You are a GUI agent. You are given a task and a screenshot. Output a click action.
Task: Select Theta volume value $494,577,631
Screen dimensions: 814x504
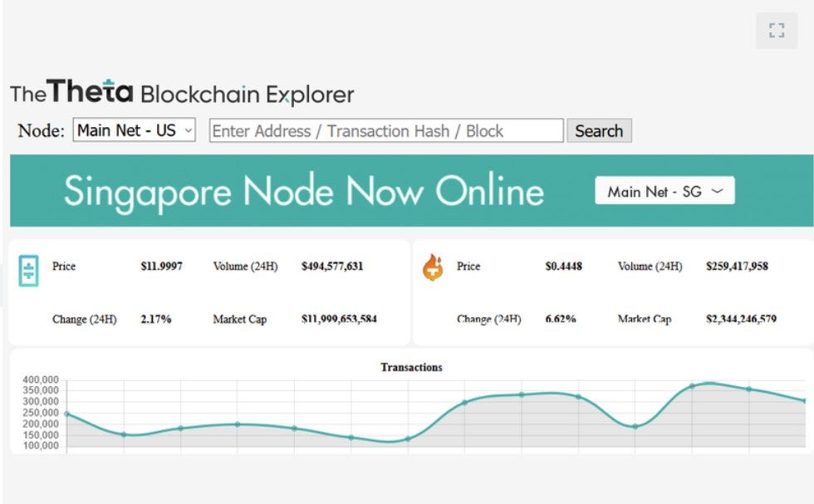332,267
